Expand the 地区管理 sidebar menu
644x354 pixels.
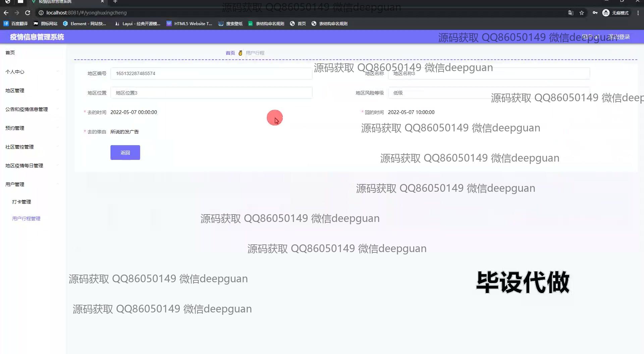pyautogui.click(x=33, y=91)
